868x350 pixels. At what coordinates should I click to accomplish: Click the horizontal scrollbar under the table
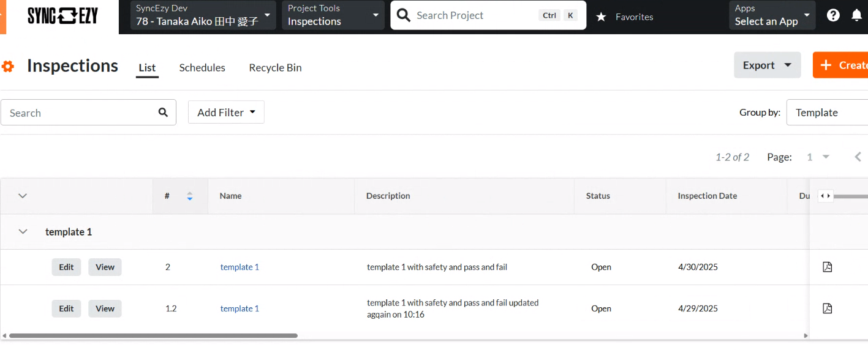coord(153,335)
